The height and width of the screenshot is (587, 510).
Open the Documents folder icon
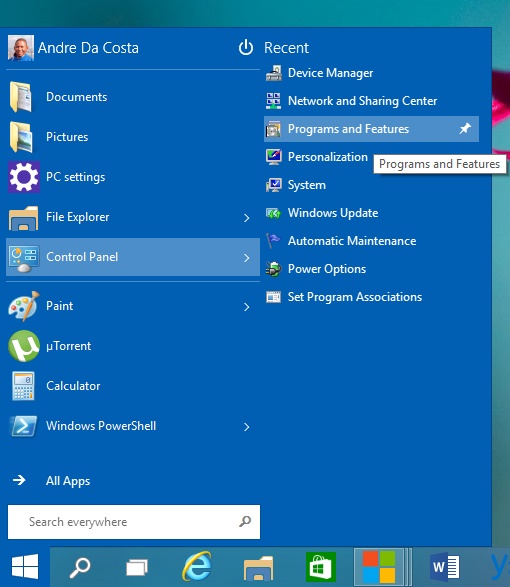pos(21,97)
